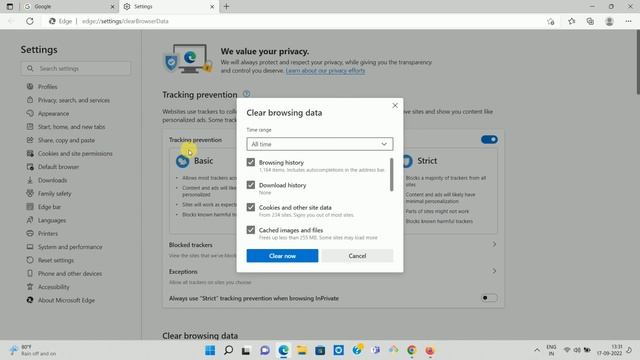Open the weather widget on taskbar
This screenshot has width=640, height=360.
(x=33, y=350)
